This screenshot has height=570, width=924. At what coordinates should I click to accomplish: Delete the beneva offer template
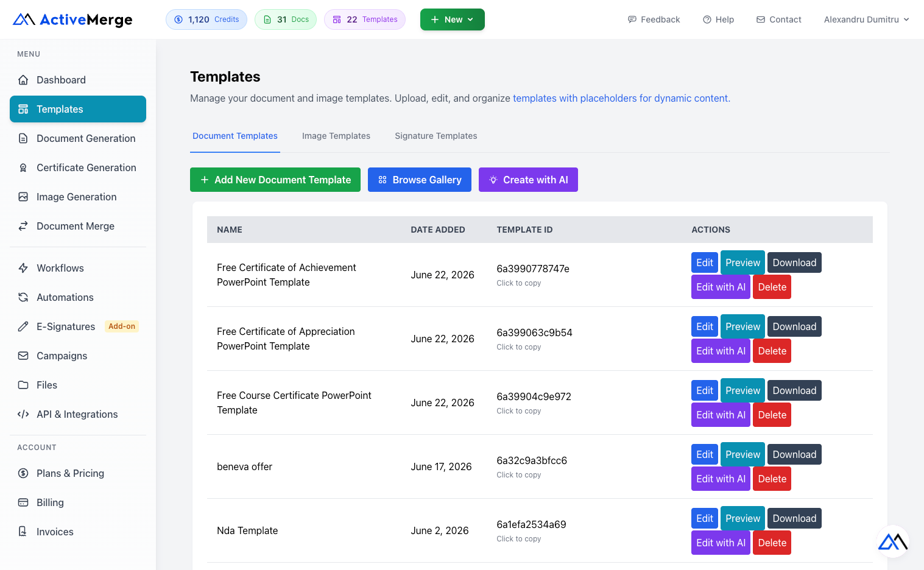[x=772, y=479]
